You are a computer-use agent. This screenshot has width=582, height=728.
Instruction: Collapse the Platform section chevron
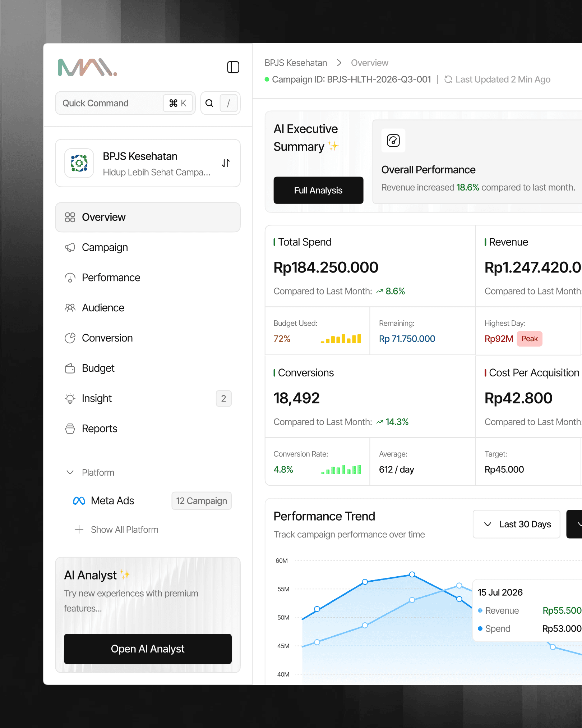tap(70, 472)
